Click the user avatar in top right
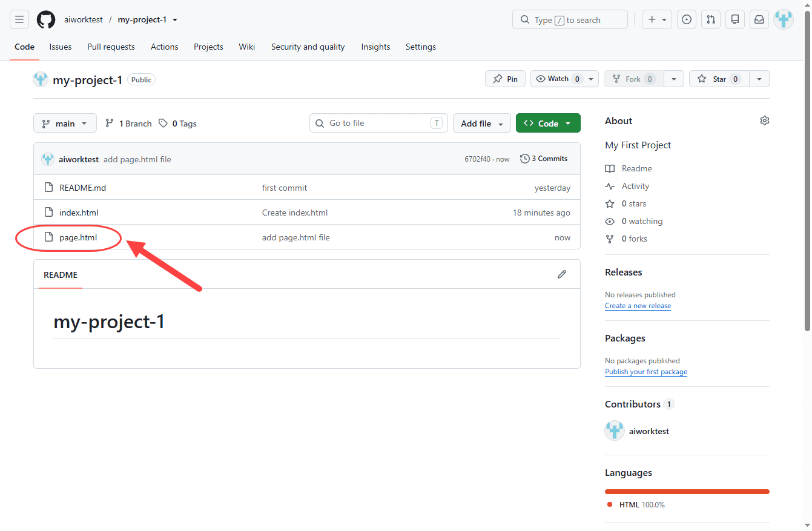Image resolution: width=812 pixels, height=531 pixels. [x=784, y=19]
